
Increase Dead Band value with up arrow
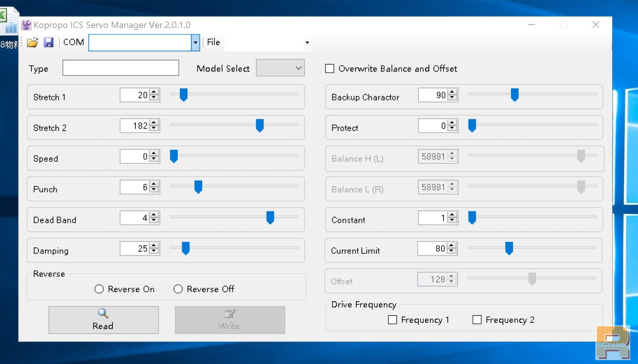[154, 215]
